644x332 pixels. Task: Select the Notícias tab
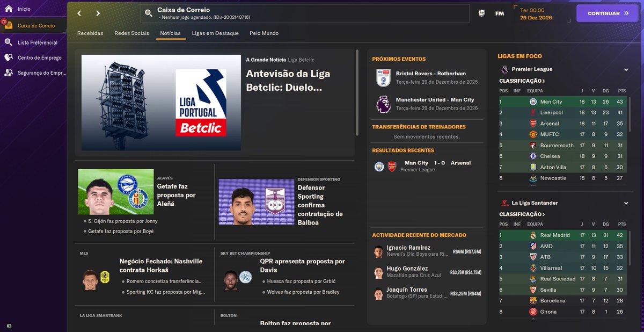point(170,33)
